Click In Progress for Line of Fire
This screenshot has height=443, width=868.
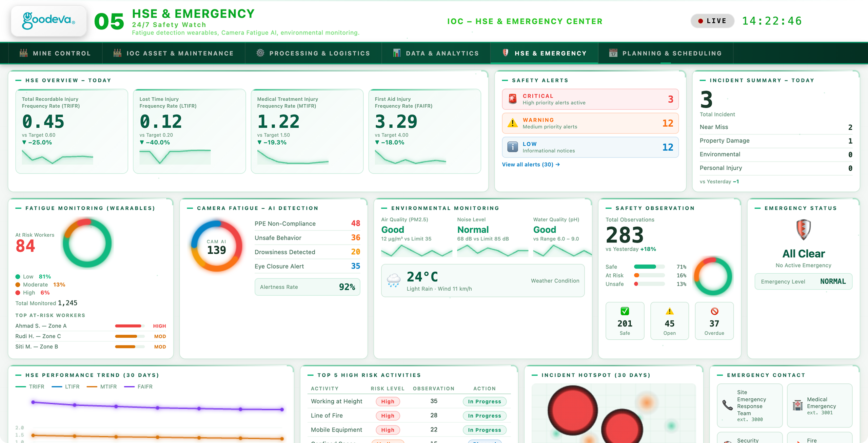pyautogui.click(x=485, y=416)
